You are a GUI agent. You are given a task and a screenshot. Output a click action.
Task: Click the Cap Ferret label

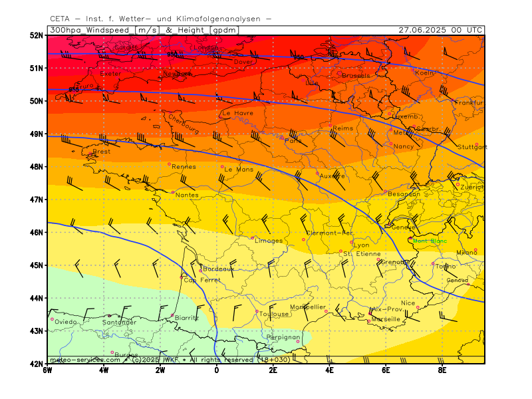(x=202, y=280)
